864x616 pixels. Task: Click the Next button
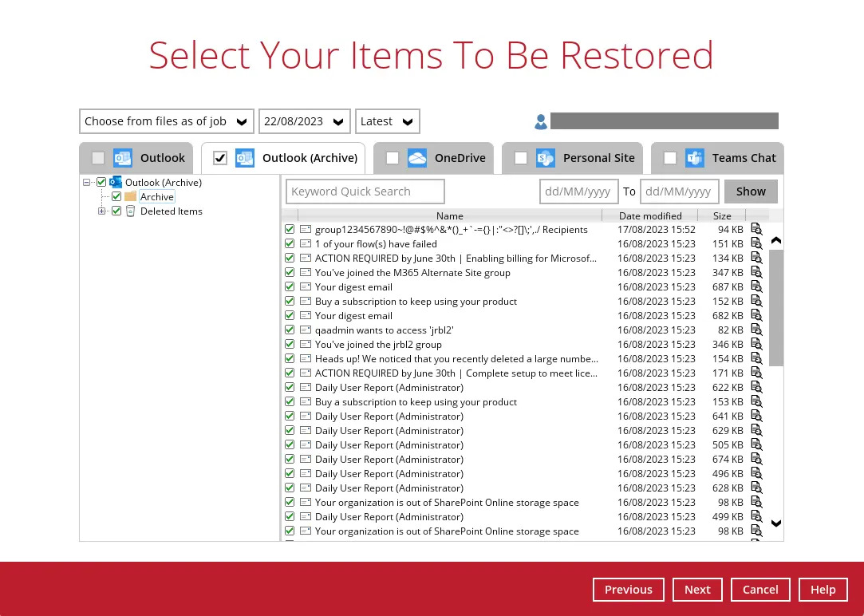click(697, 589)
